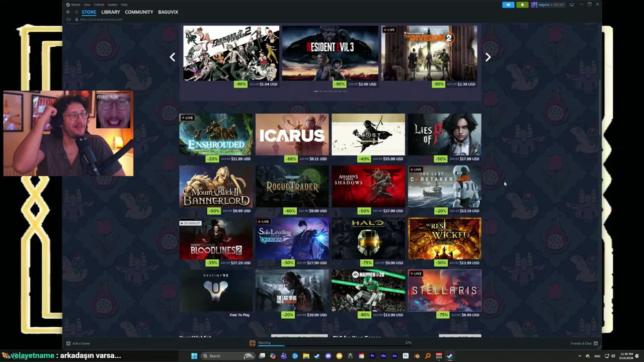Click the Add a Game plus icon
Image resolution: width=644 pixels, height=362 pixels.
68,343
